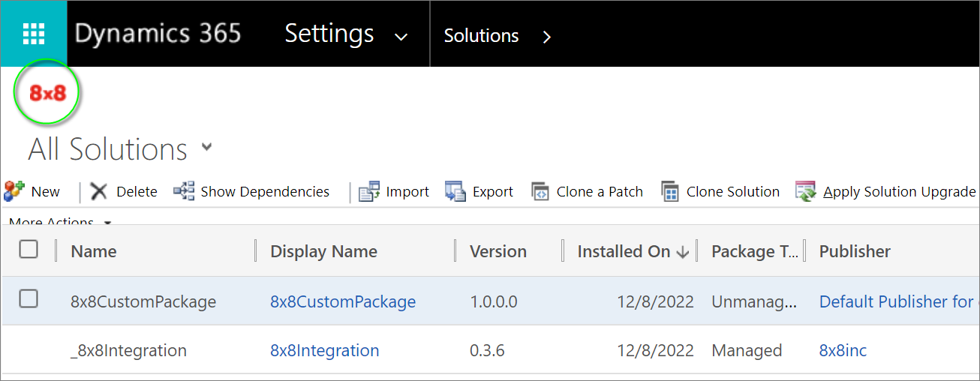Click the Clone Solution icon
The width and height of the screenshot is (980, 381).
point(670,192)
